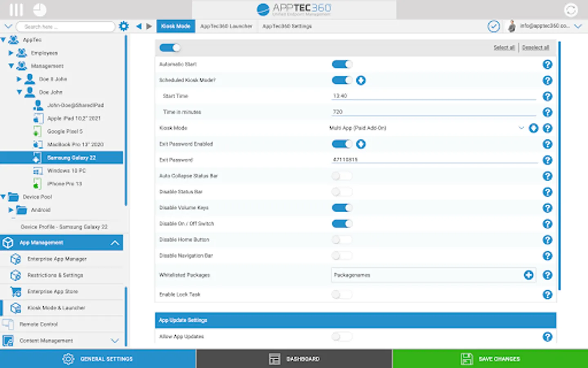This screenshot has height=368, width=588.
Task: Open Remote Control menu item
Action: coord(62,324)
